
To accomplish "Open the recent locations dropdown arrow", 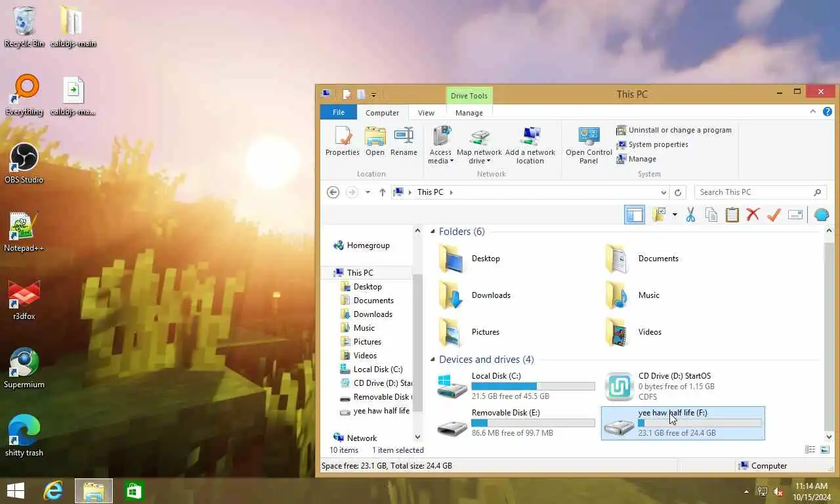I will [367, 192].
